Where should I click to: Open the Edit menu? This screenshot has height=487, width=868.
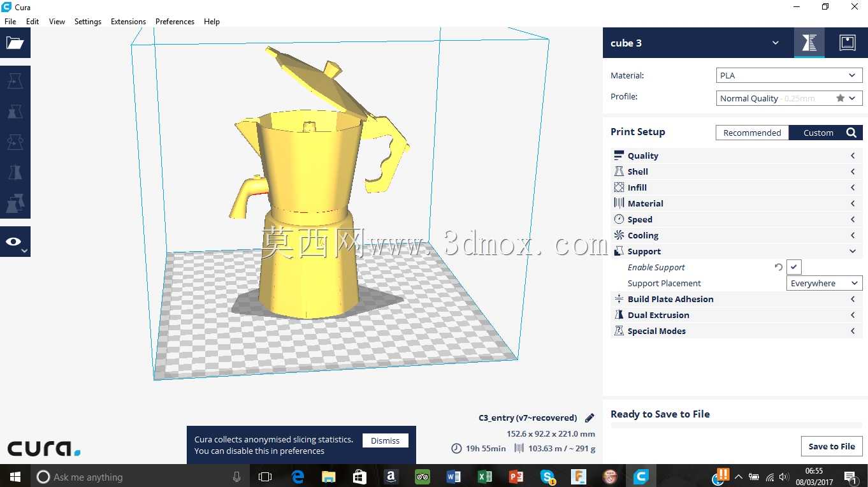tap(33, 21)
